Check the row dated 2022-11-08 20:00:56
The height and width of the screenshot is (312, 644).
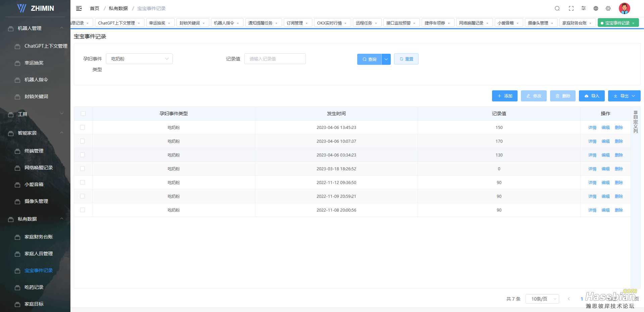(x=83, y=210)
